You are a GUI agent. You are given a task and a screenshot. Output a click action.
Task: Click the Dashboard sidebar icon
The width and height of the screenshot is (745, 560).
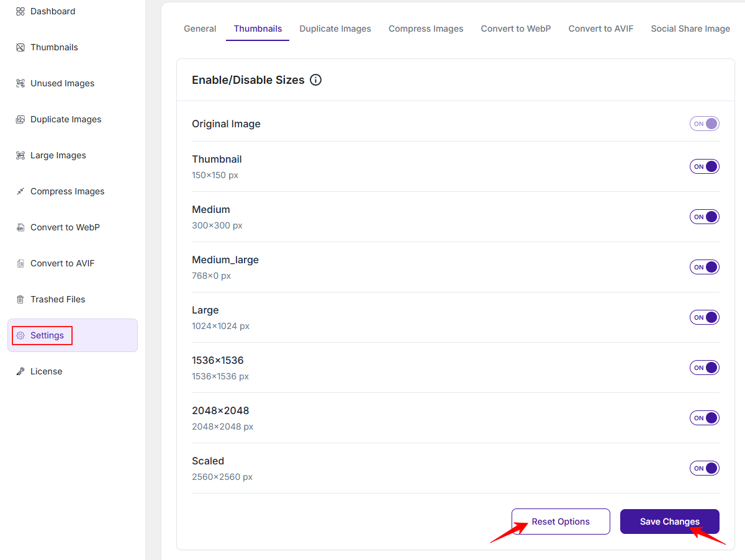tap(20, 11)
